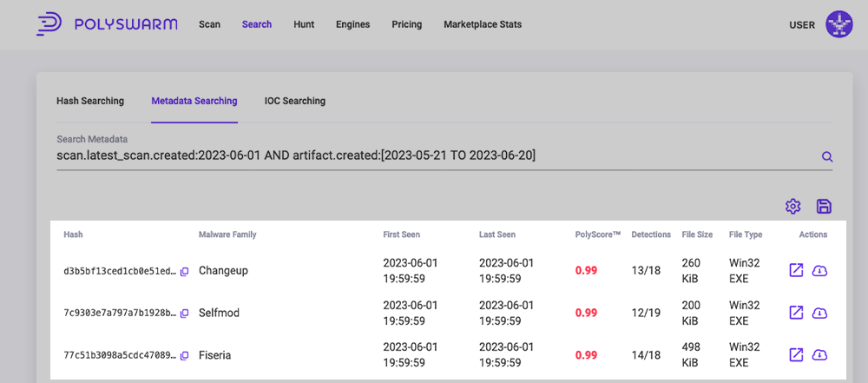
Task: Download the Selfmod sample
Action: (819, 313)
